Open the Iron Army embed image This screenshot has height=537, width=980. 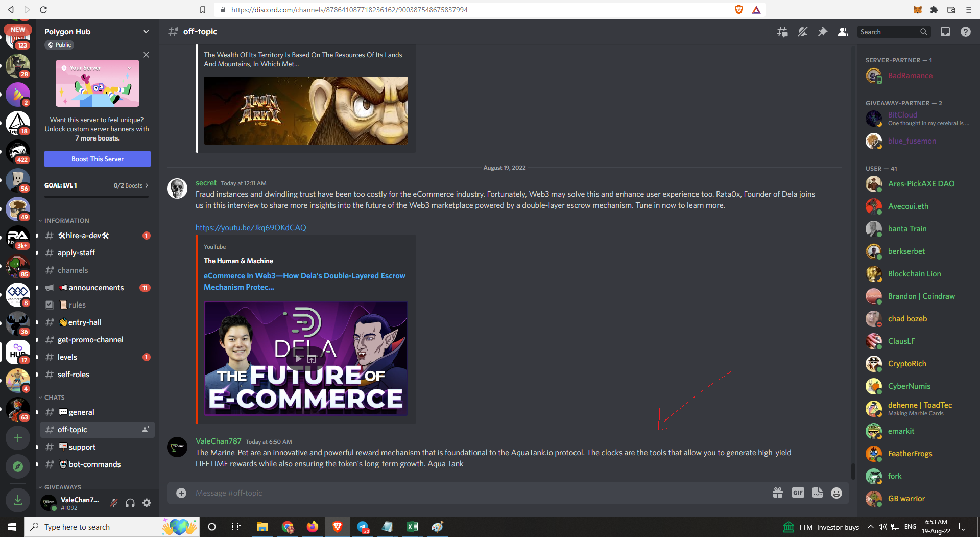[306, 111]
